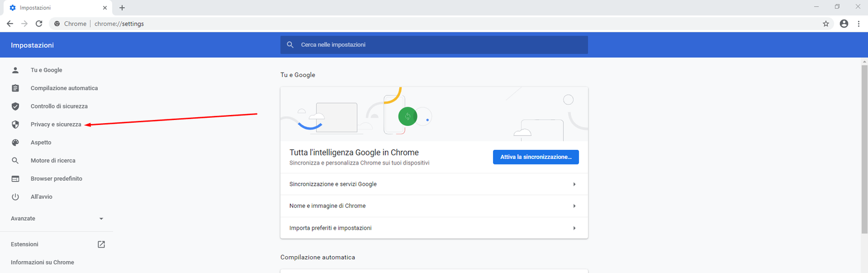This screenshot has width=868, height=273.
Task: Open a new tab with the plus button
Action: click(122, 8)
